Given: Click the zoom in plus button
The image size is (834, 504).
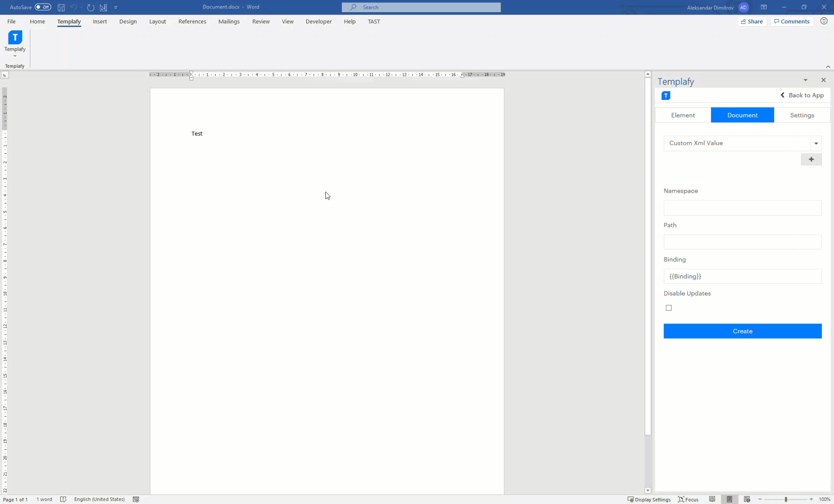Looking at the screenshot, I should 811,499.
